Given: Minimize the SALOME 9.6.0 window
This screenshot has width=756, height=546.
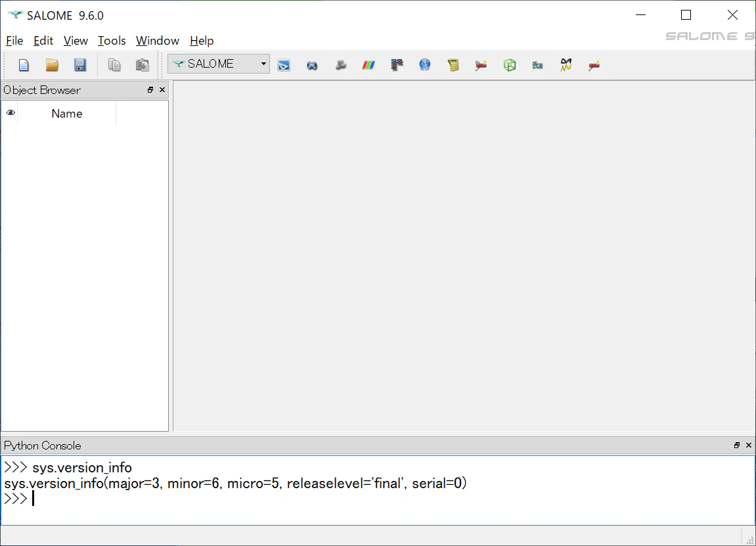Looking at the screenshot, I should coord(641,15).
